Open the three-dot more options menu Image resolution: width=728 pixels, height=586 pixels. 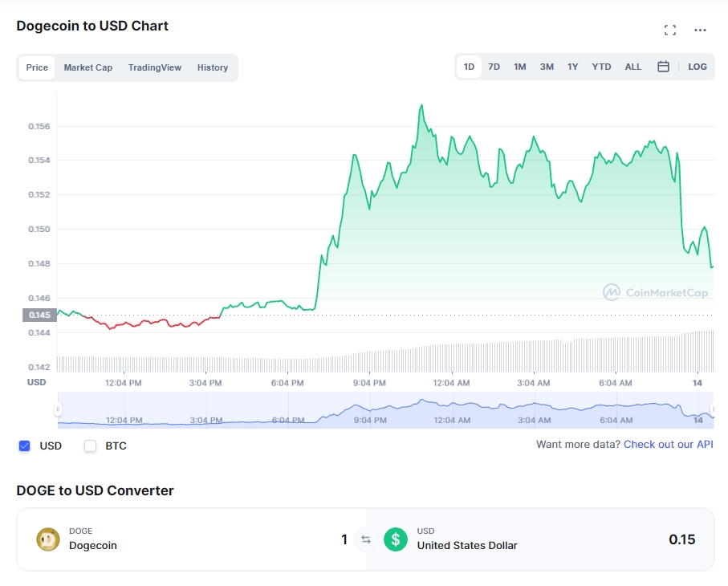[700, 31]
